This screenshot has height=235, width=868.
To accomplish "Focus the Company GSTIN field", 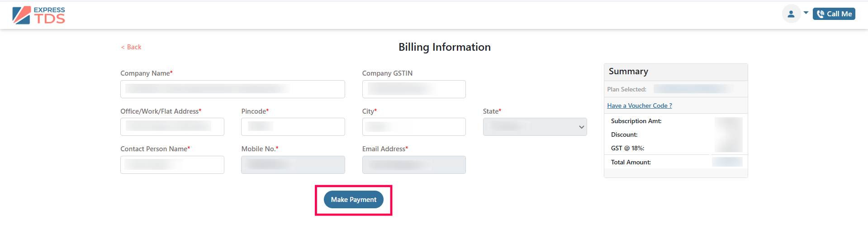I will pyautogui.click(x=414, y=89).
